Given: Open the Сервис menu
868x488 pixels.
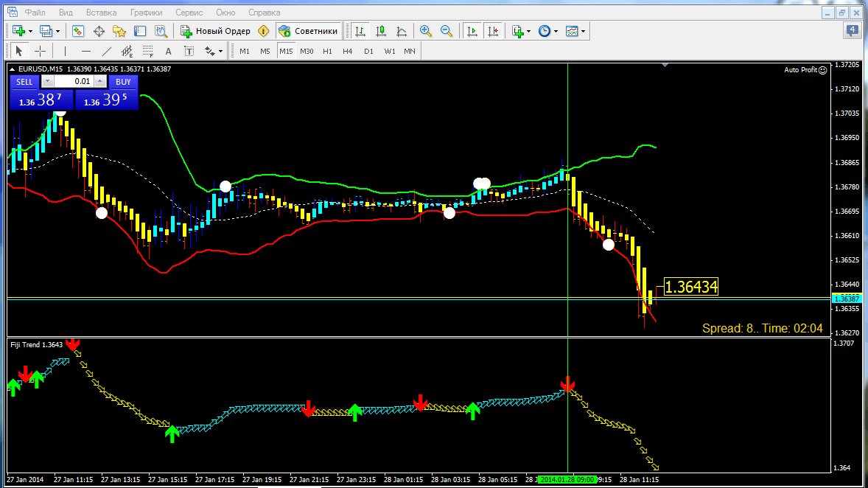Looking at the screenshot, I should click(x=189, y=13).
